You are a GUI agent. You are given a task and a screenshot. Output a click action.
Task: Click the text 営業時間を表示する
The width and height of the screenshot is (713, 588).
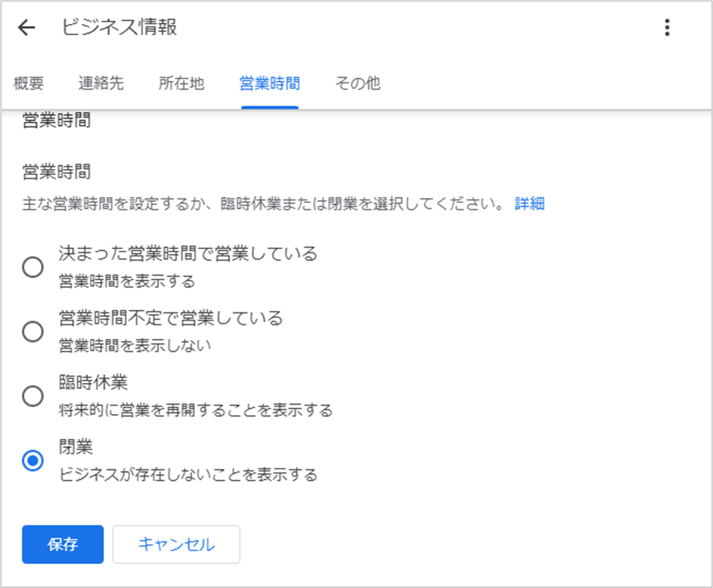pyautogui.click(x=127, y=281)
